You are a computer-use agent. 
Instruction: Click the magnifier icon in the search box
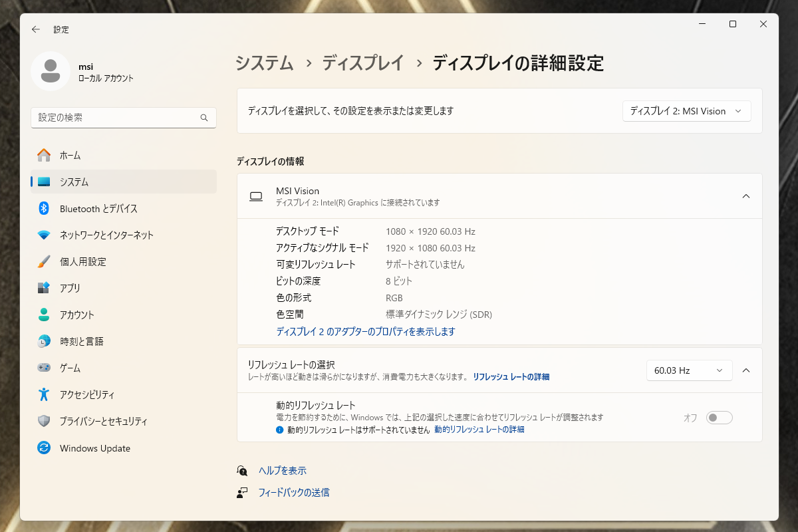point(204,117)
